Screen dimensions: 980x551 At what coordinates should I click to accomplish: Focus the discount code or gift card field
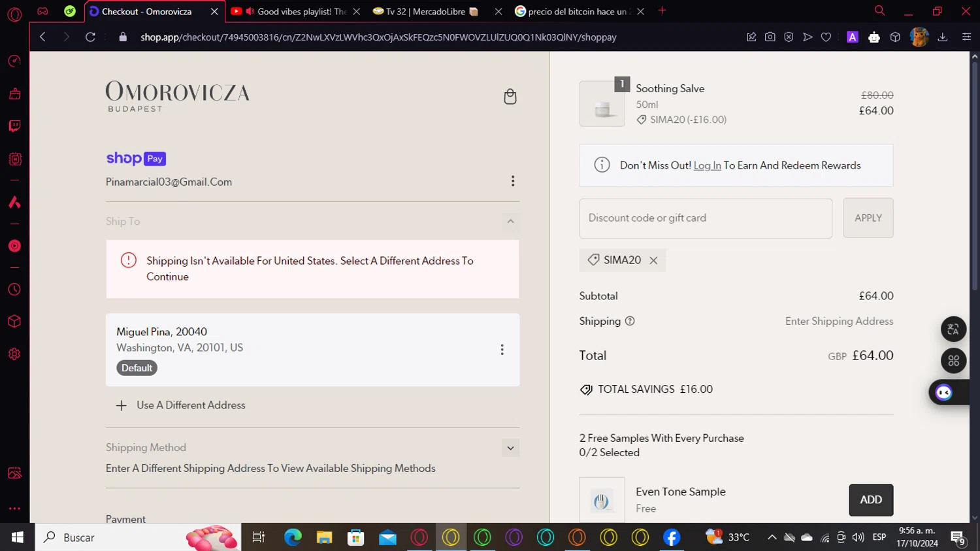click(706, 218)
